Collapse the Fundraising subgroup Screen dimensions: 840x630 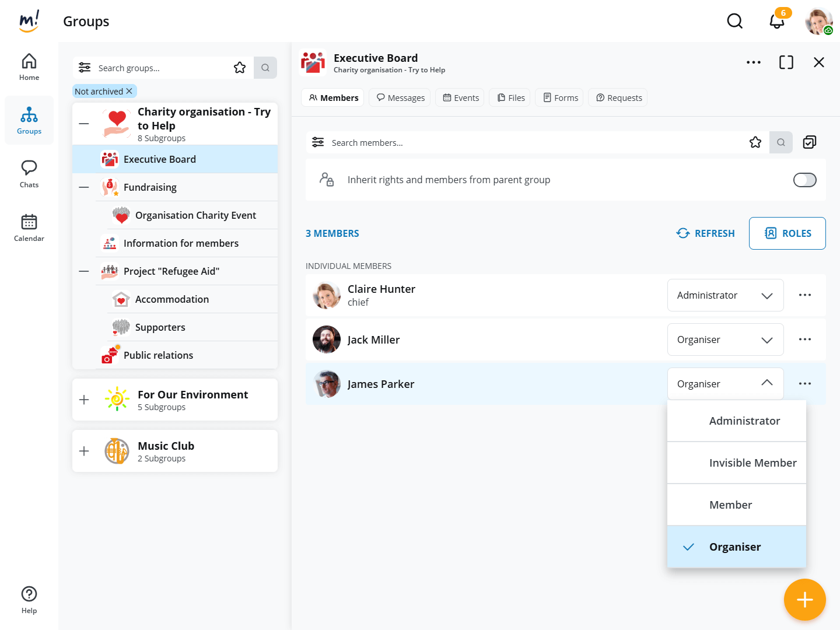point(84,187)
